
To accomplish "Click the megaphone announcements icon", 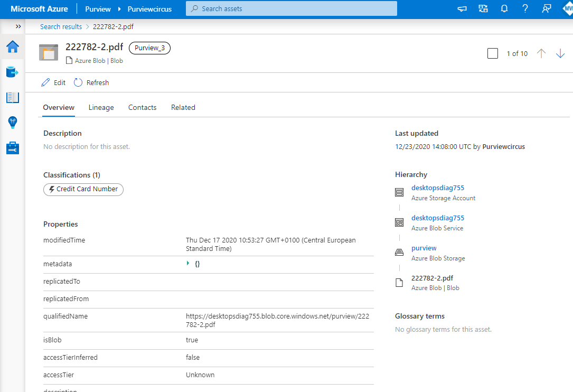I will click(462, 9).
